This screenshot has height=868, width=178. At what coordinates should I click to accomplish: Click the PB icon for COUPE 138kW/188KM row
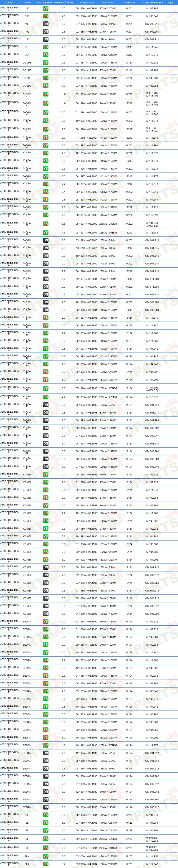point(46,86)
